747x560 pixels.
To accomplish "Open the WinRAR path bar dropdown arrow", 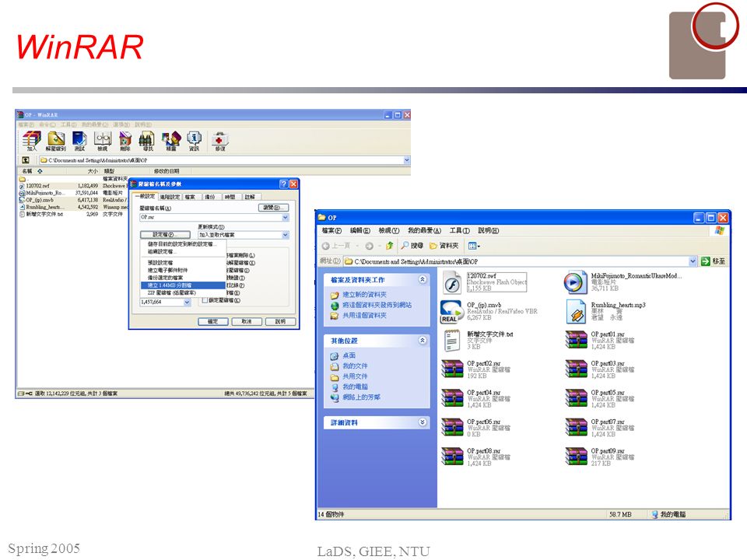I will point(406,160).
